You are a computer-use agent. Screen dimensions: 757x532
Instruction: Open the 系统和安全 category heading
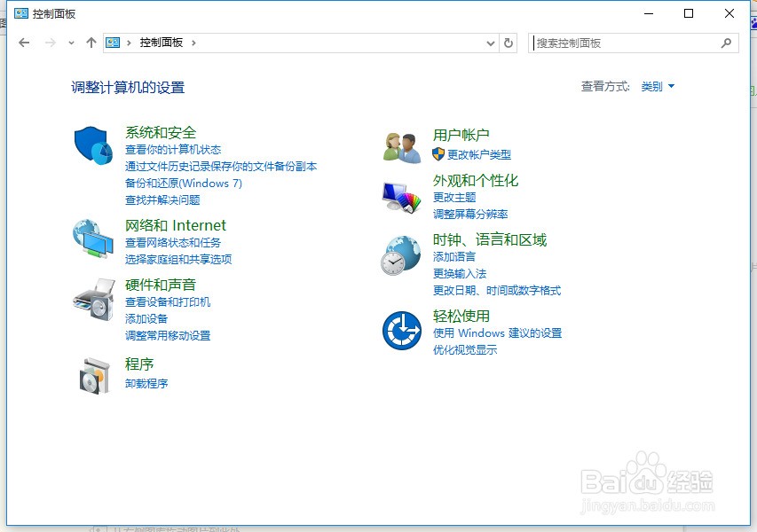coord(161,133)
